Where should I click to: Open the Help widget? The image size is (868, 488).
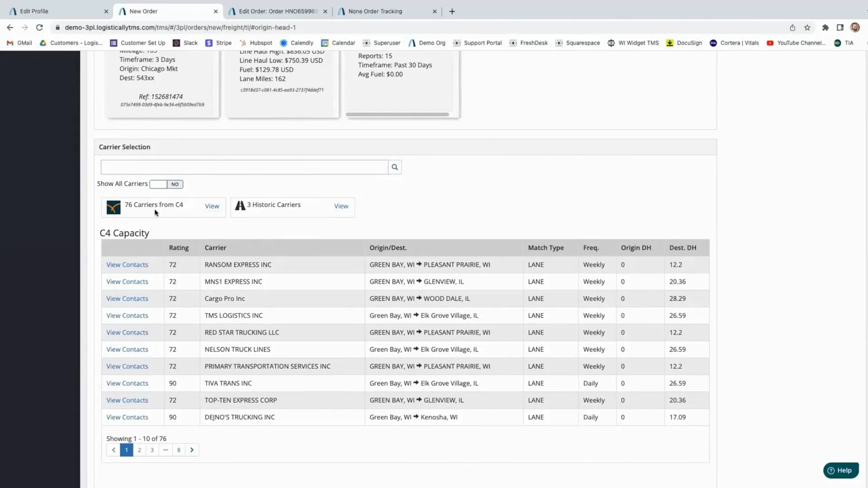click(x=840, y=470)
